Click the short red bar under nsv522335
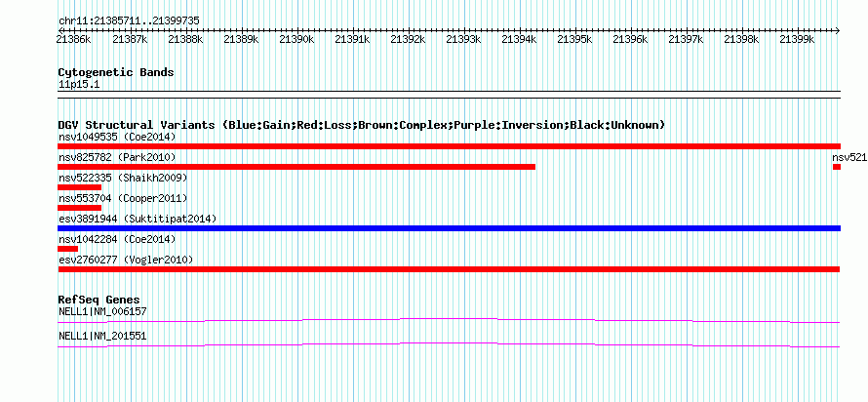868x402 pixels. (x=80, y=187)
